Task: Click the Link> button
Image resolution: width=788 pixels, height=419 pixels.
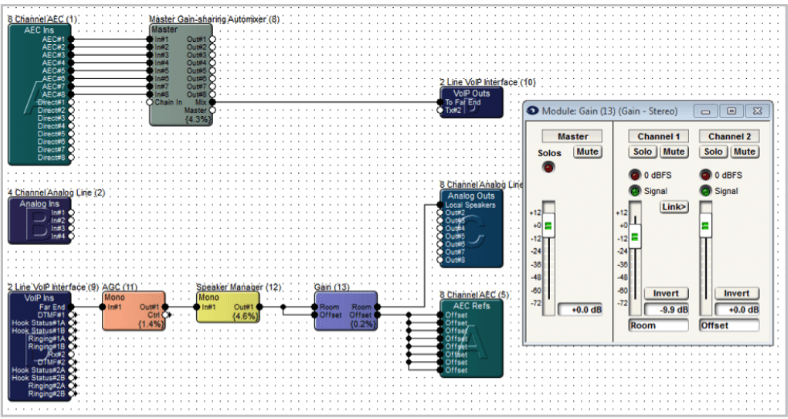Action: (x=674, y=207)
